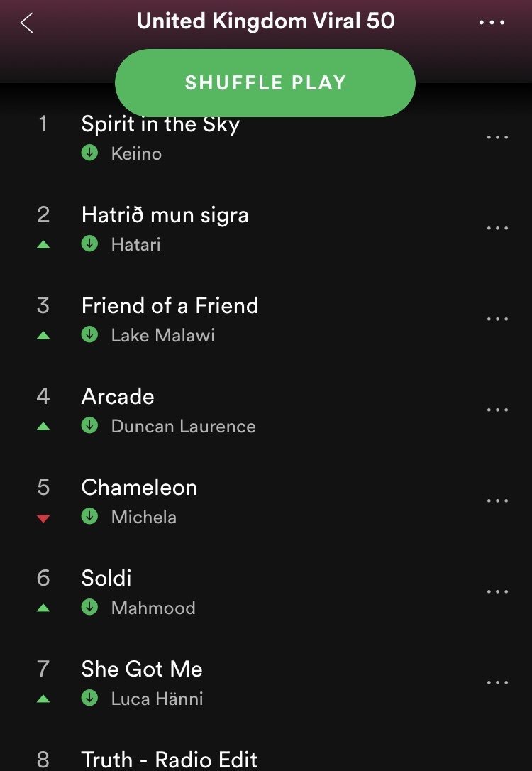Open more options for Friend of a Friend
This screenshot has width=532, height=771.
point(497,319)
